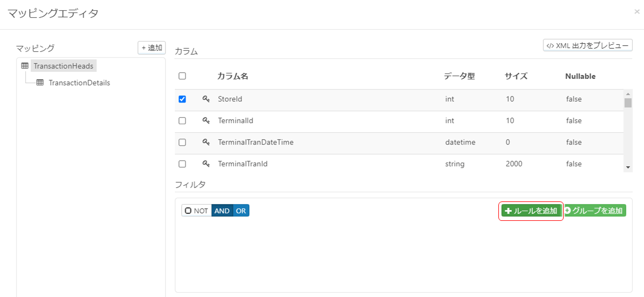Select TransactionHeads in the mapping tree
The height and width of the screenshot is (297, 644).
[63, 66]
